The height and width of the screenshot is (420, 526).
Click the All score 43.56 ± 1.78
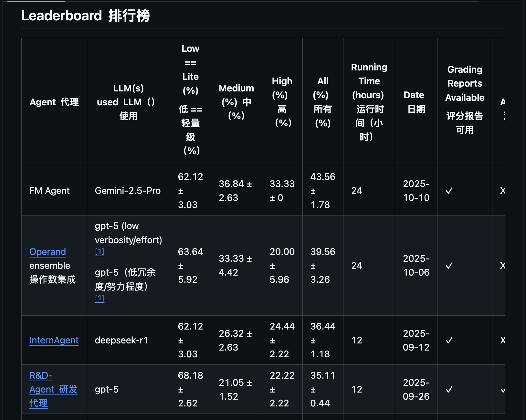pos(323,191)
